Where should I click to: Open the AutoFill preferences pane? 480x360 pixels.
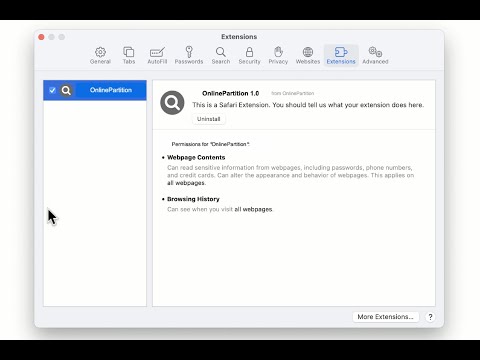[157, 55]
